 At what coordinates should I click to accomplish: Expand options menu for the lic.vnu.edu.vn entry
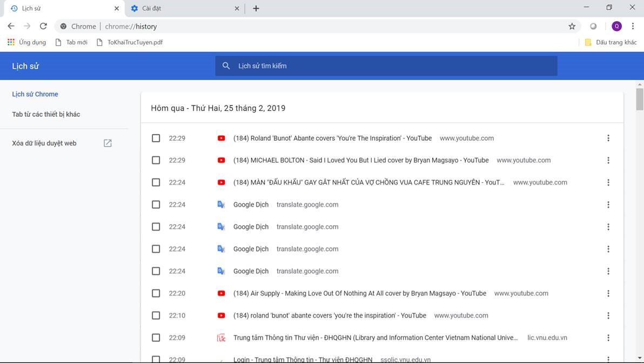pyautogui.click(x=608, y=338)
